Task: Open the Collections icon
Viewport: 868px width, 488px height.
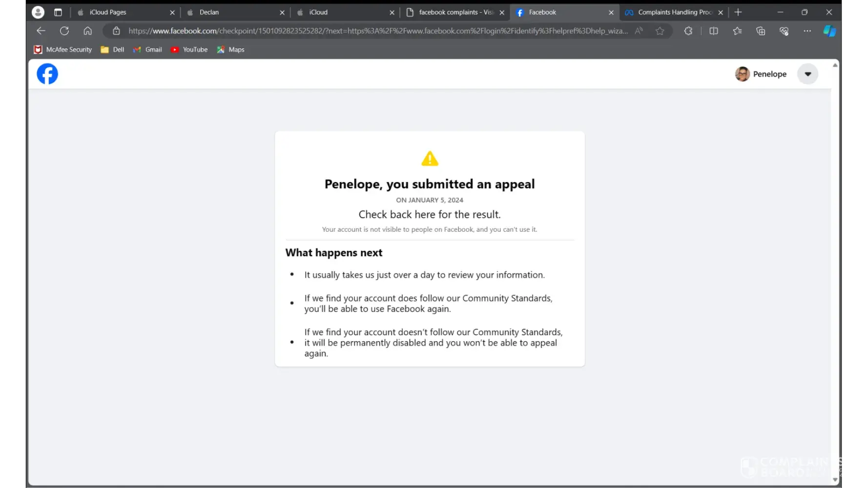Action: pyautogui.click(x=761, y=31)
